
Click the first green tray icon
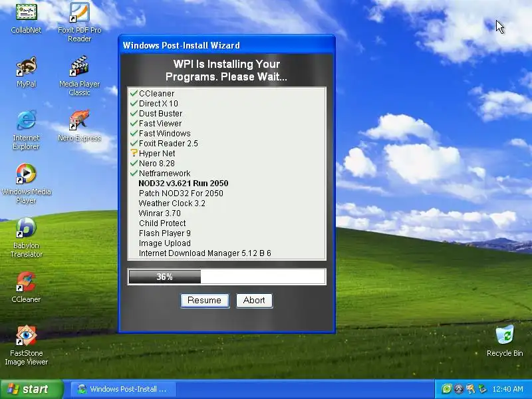point(447,389)
